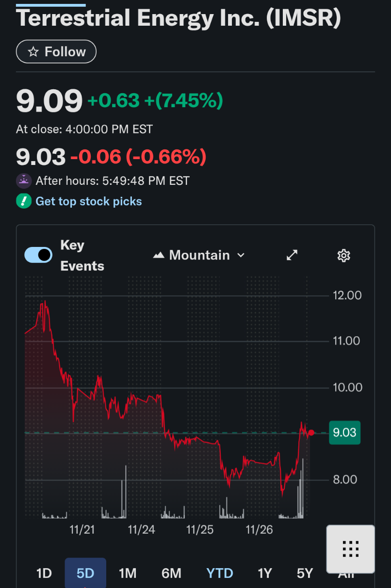This screenshot has width=391, height=588.
Task: Toggle the Key Events switch
Action: [38, 255]
